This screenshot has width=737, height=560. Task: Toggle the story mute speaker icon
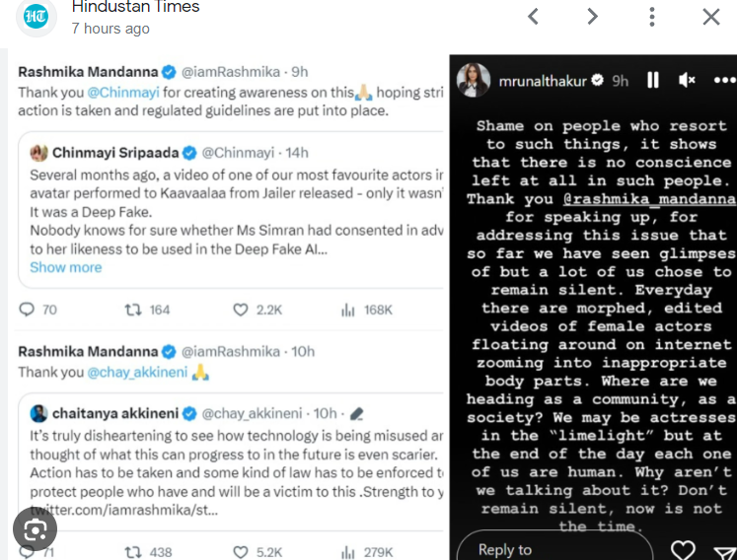point(687,80)
